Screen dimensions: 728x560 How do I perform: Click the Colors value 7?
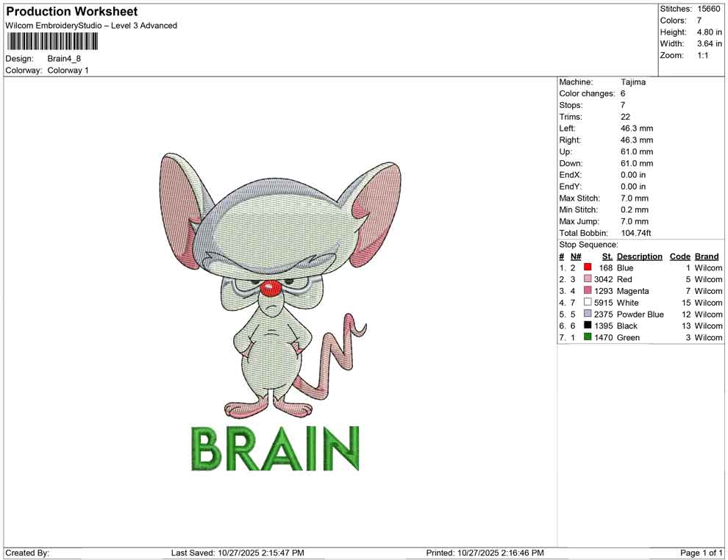click(699, 21)
